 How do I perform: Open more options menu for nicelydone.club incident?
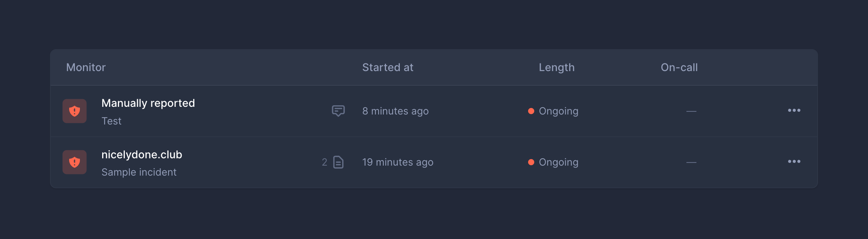click(x=794, y=162)
